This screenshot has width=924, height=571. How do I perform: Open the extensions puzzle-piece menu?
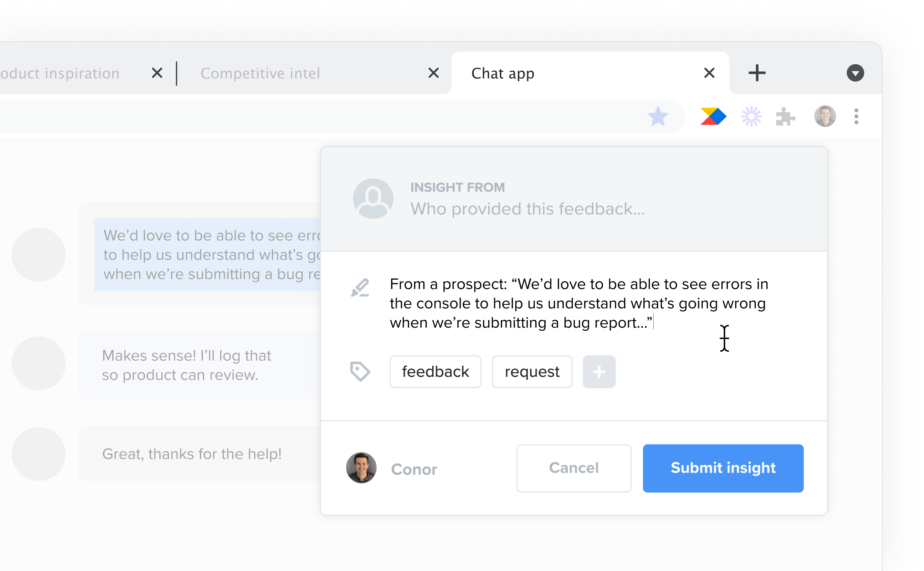(x=786, y=116)
